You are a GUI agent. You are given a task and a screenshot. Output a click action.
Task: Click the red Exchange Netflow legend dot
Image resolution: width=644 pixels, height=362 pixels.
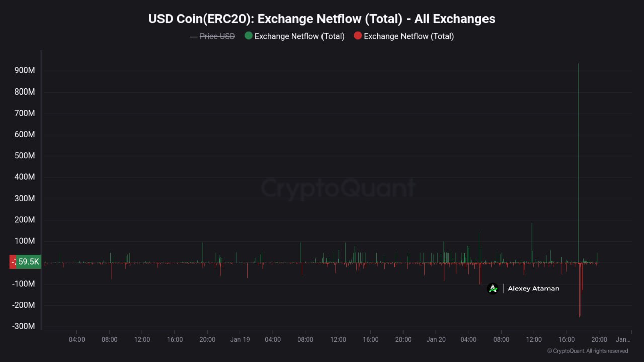(358, 36)
